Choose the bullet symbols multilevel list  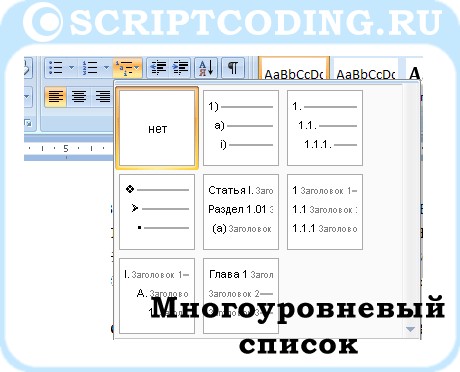157,212
